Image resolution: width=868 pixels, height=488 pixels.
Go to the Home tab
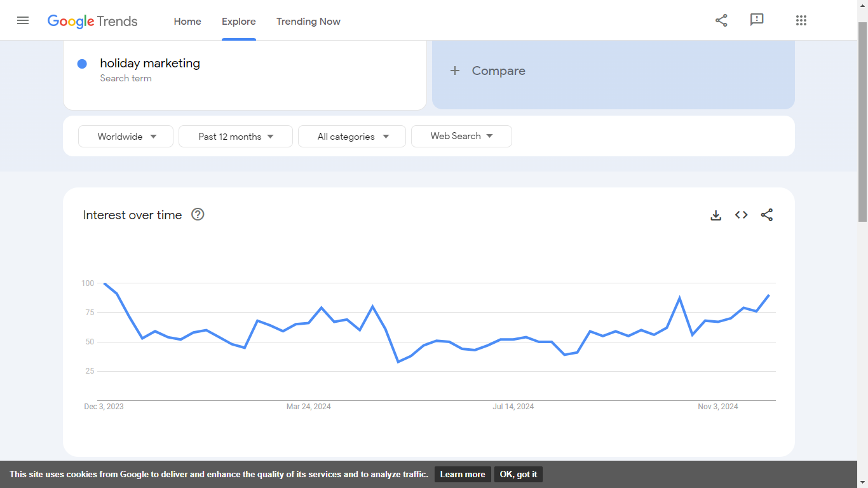187,21
